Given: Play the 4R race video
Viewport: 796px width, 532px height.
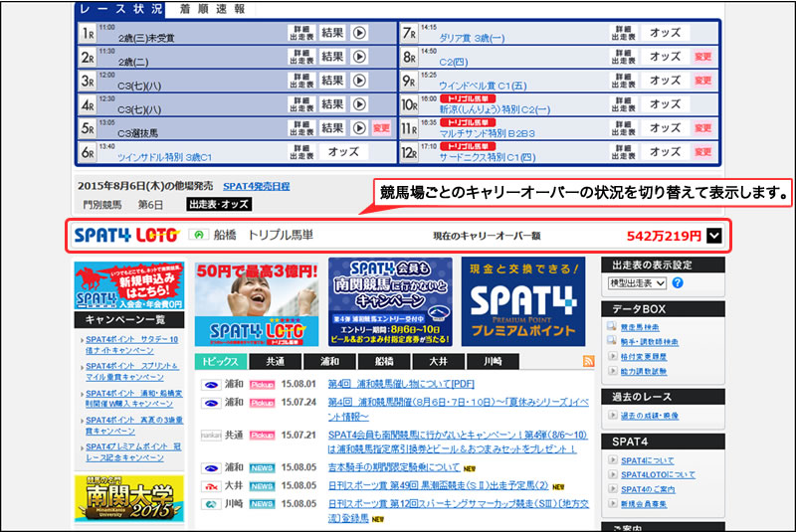Looking at the screenshot, I should click(359, 104).
